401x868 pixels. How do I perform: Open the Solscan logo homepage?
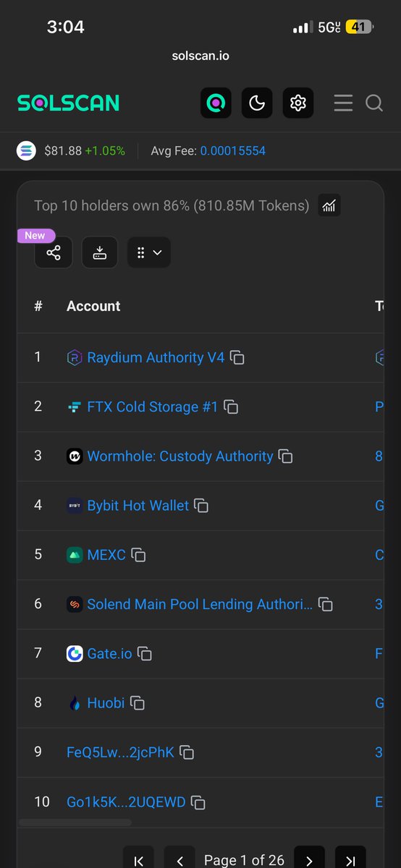(68, 103)
